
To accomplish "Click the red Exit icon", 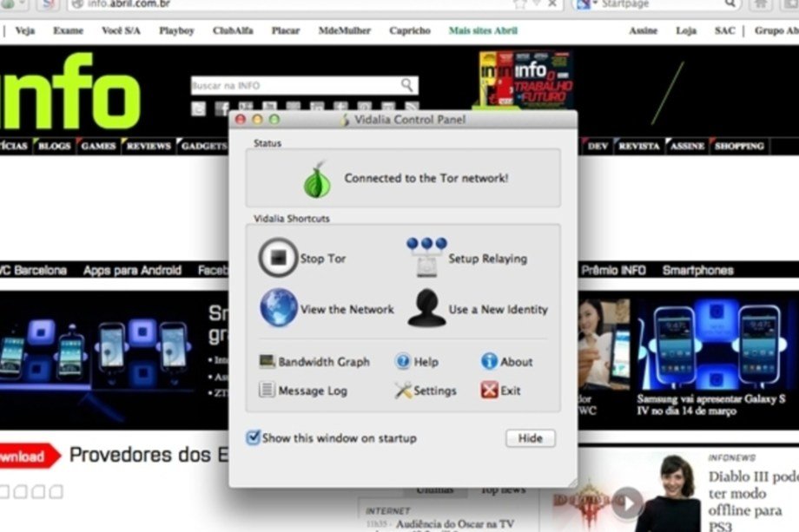I will [489, 391].
